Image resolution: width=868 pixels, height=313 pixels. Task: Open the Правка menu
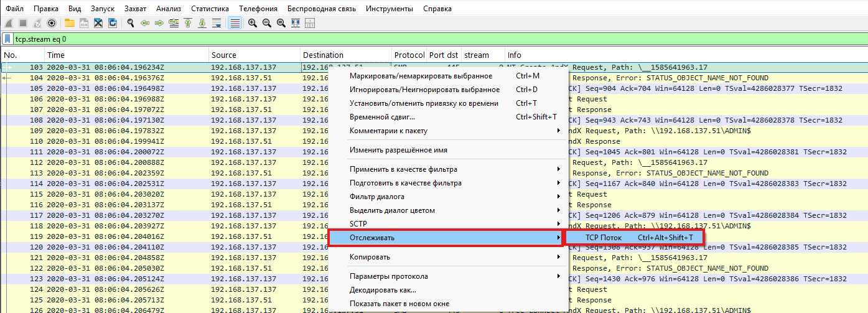(x=46, y=9)
